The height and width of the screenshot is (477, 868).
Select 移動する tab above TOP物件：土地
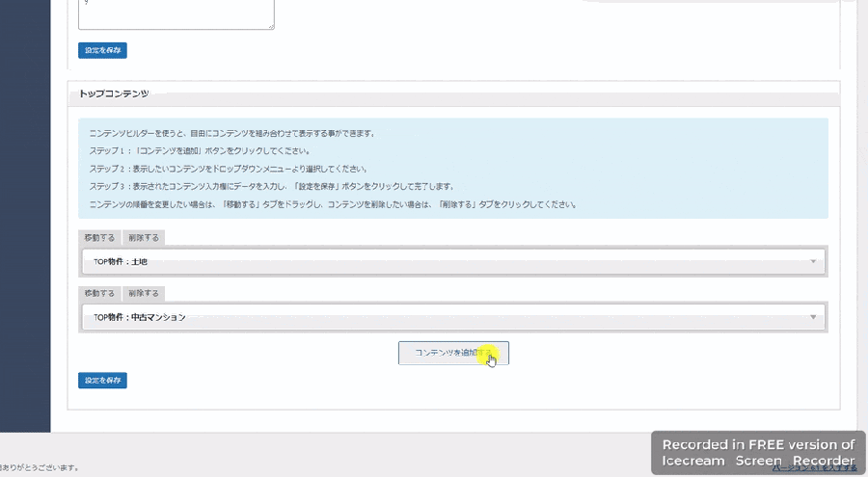pos(99,237)
